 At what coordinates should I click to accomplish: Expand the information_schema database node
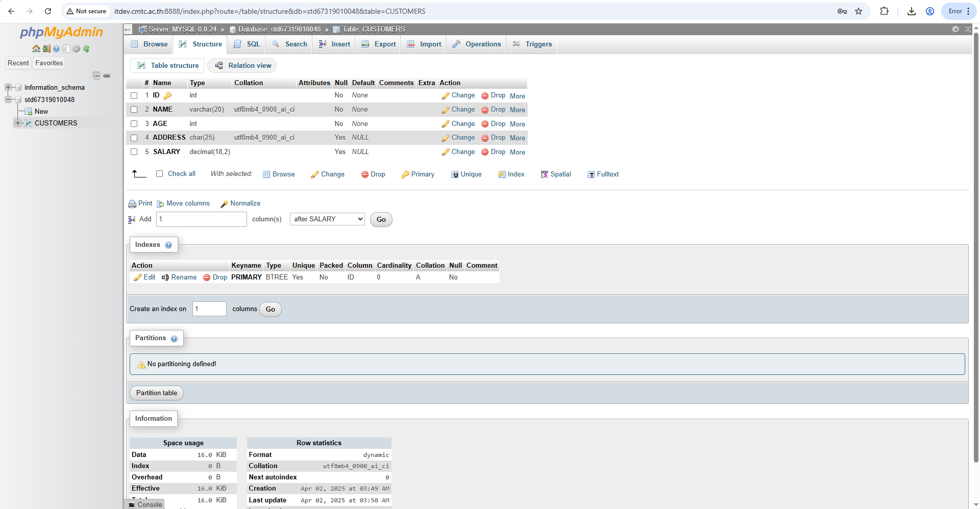point(8,88)
